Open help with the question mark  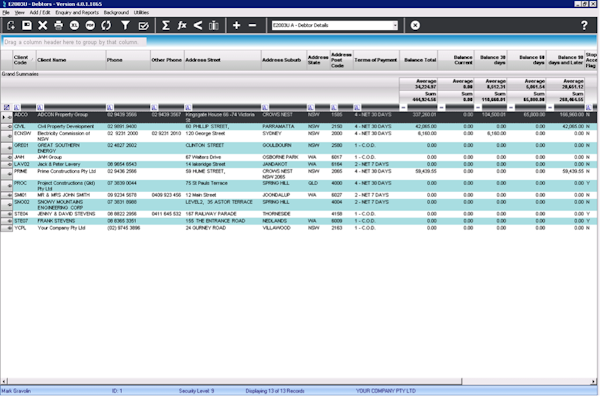584,25
